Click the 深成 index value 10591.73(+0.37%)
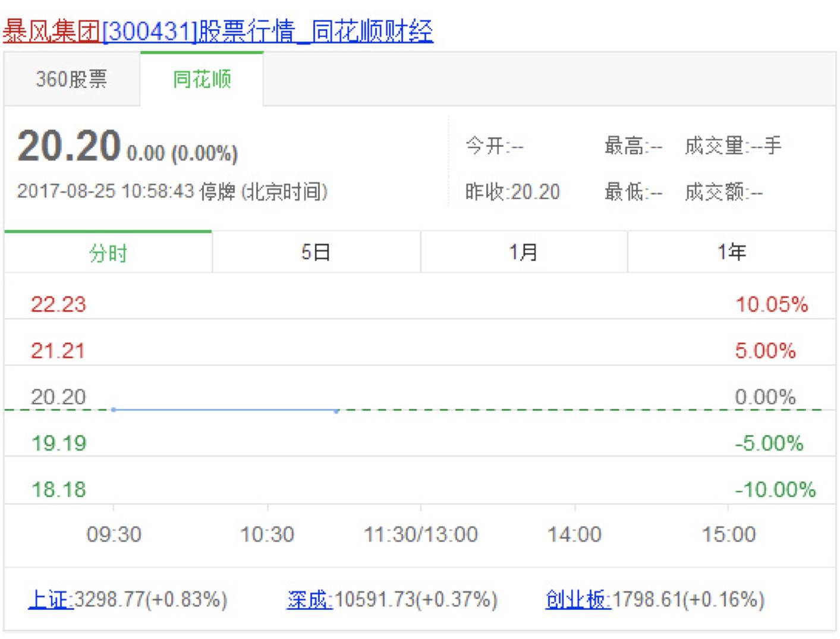This screenshot has height=639, width=840. (x=416, y=599)
